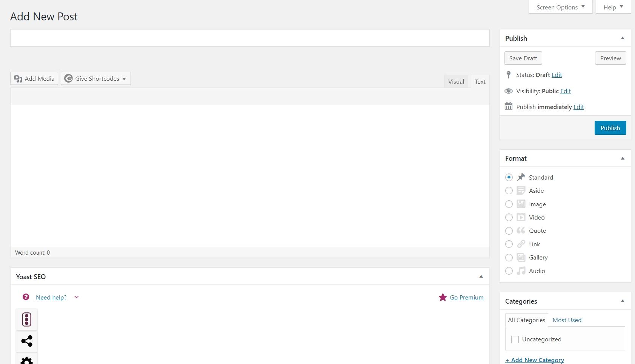Click the Preview button
Image resolution: width=635 pixels, height=364 pixels.
(610, 58)
